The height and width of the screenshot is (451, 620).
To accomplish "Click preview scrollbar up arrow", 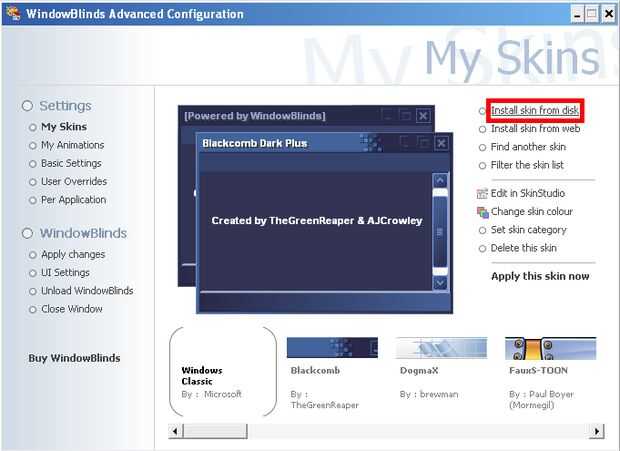I will [x=440, y=181].
